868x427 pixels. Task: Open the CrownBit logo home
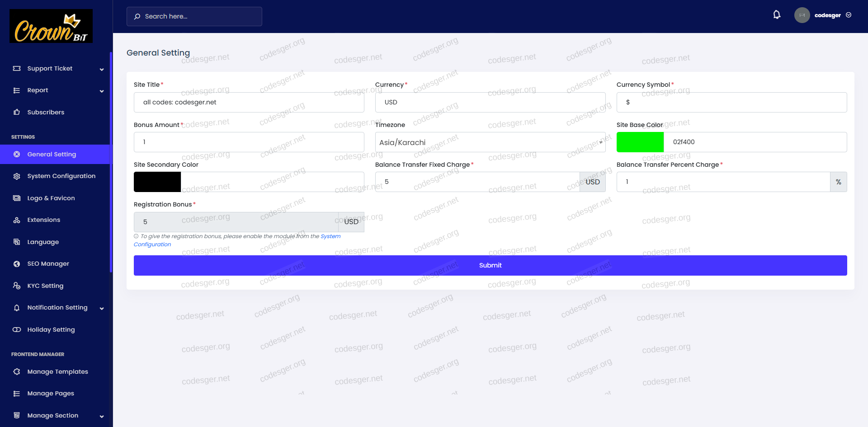pos(51,26)
